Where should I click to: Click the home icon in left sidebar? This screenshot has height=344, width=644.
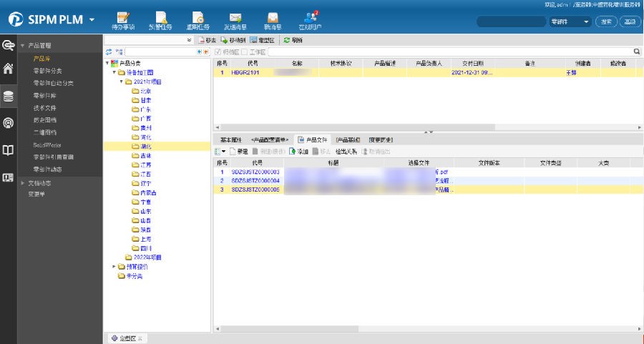[9, 69]
